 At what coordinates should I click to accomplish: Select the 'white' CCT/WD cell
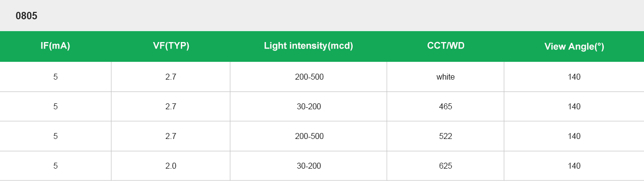tap(445, 77)
